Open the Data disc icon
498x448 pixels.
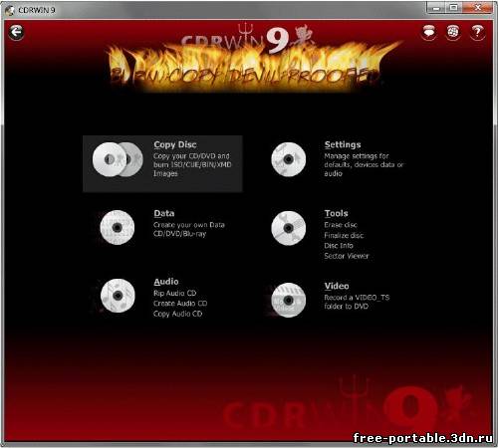pos(118,227)
